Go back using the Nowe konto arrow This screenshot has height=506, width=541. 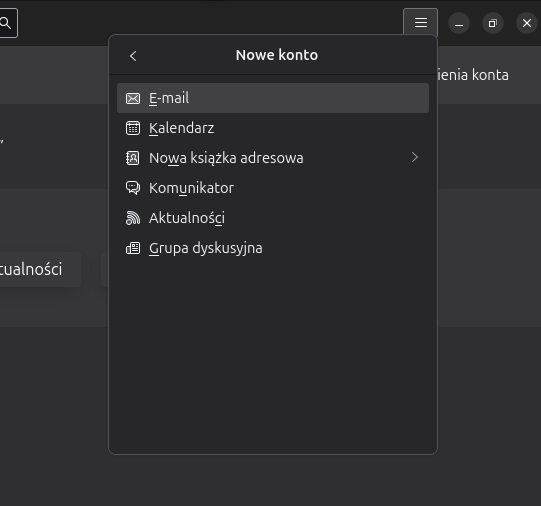[x=133, y=56]
